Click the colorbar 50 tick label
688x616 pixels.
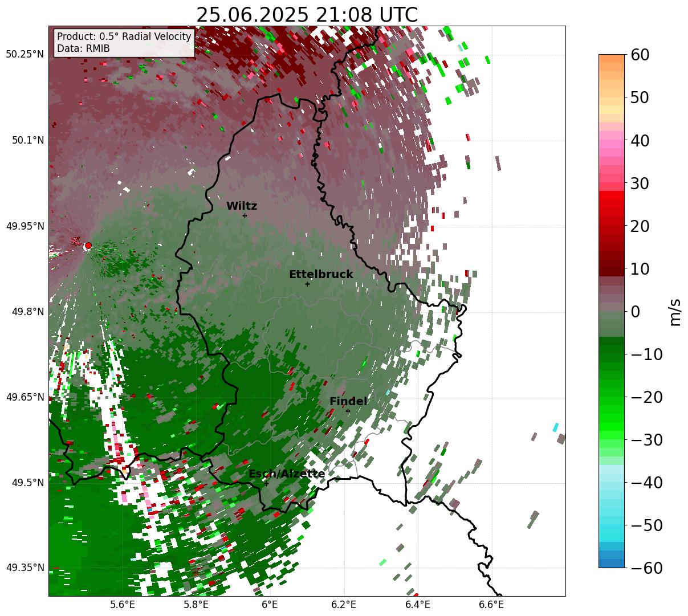coord(639,97)
